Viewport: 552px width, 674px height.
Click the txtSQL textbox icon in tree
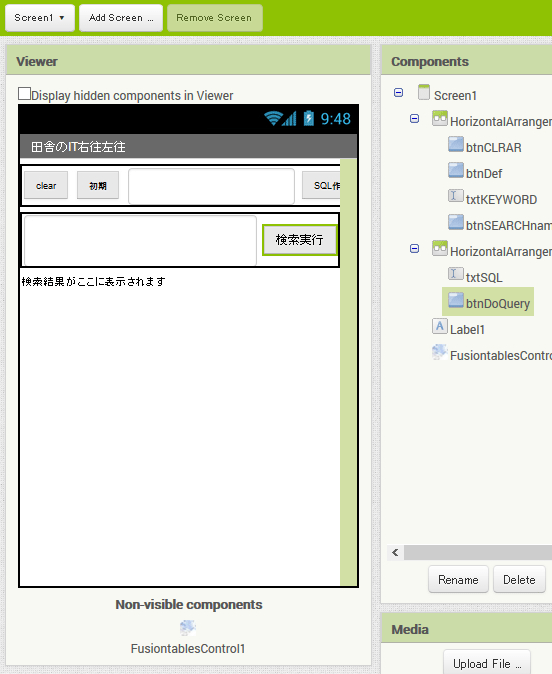(x=456, y=274)
